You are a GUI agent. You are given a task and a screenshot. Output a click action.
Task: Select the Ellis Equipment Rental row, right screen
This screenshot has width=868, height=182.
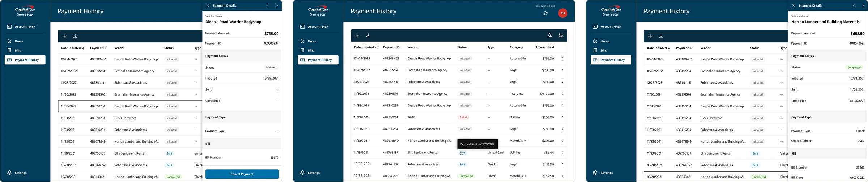click(x=716, y=153)
